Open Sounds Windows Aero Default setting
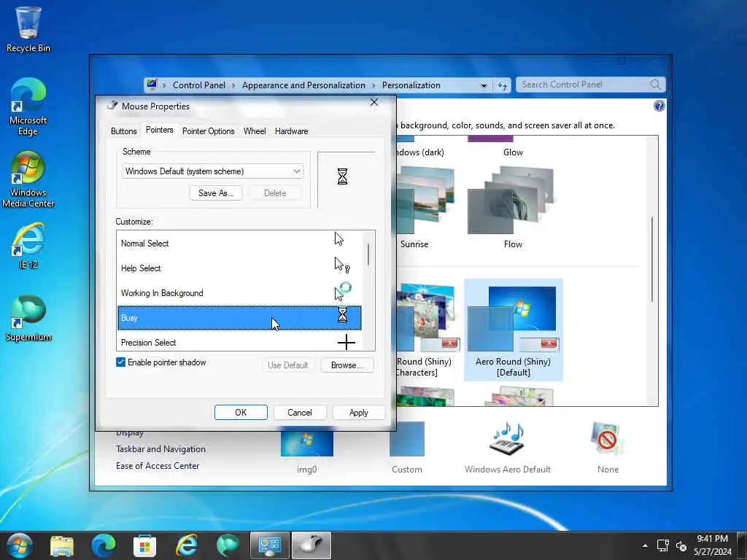Viewport: 747px width, 560px height. (508, 448)
